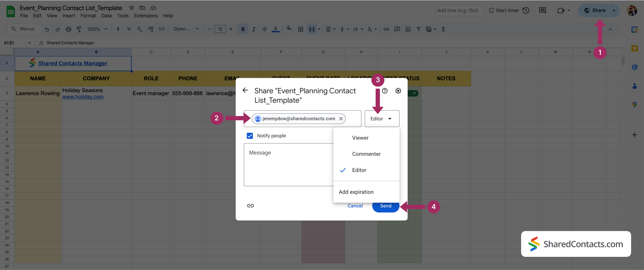Open Google Contacts side panel
Viewport: 644px width, 270px height.
tap(634, 86)
